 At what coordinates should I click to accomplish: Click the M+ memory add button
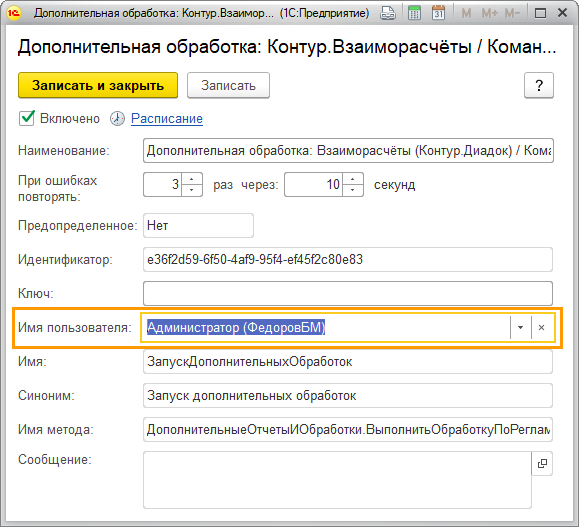pyautogui.click(x=490, y=14)
